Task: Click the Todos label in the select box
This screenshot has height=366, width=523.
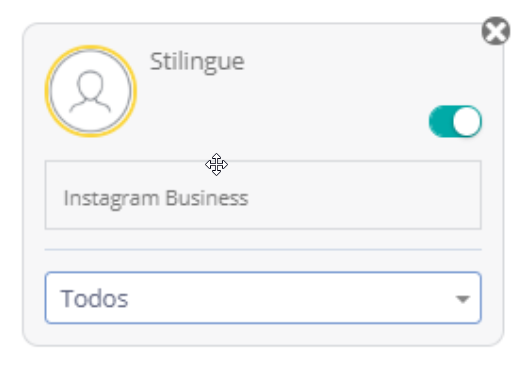Action: (94, 298)
